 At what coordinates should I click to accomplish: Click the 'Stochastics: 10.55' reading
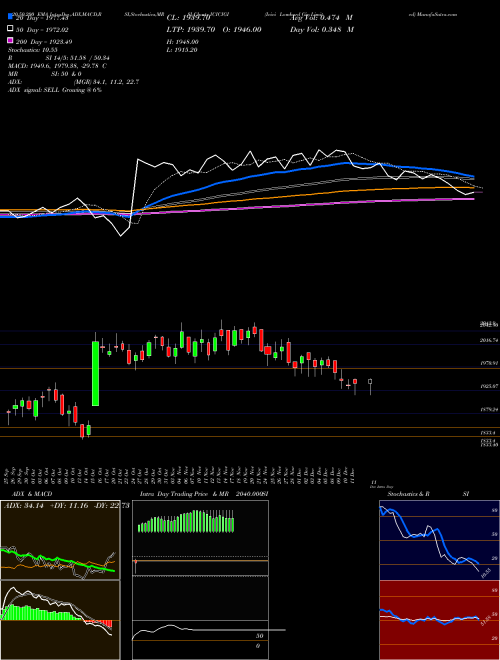(32, 50)
